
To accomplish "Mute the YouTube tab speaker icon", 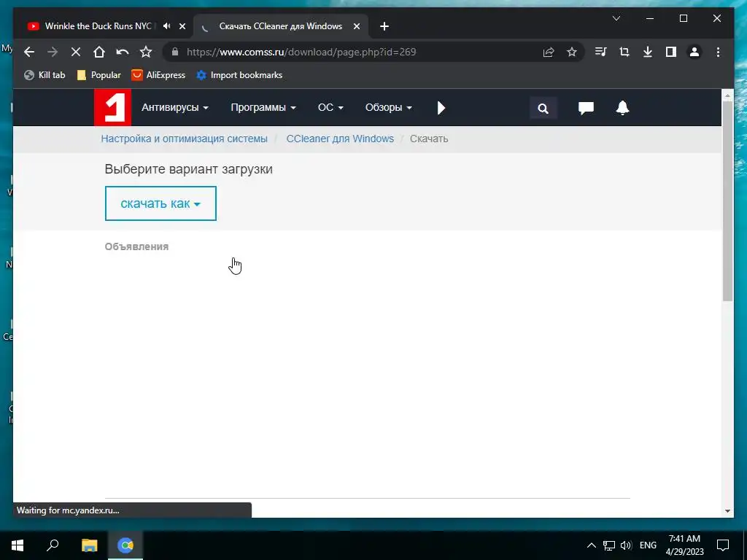I will (x=166, y=26).
